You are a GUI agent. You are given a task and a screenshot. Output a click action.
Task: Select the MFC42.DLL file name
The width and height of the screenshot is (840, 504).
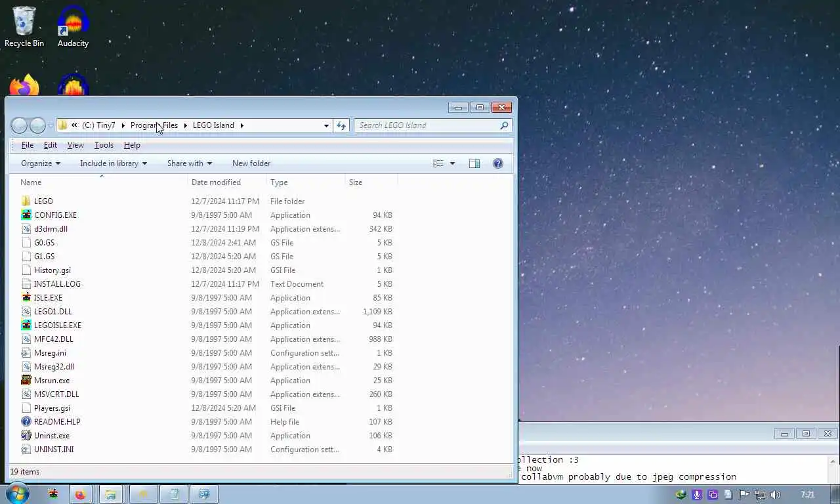pos(54,339)
